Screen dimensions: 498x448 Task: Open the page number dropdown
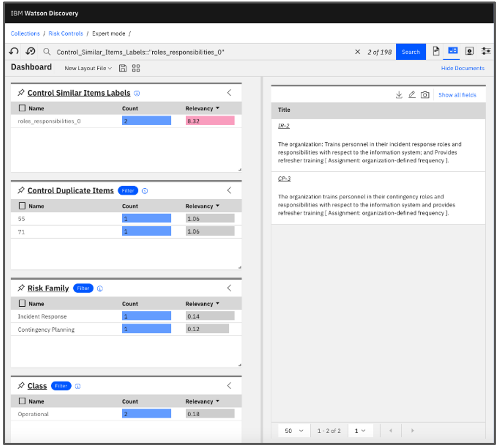360,430
